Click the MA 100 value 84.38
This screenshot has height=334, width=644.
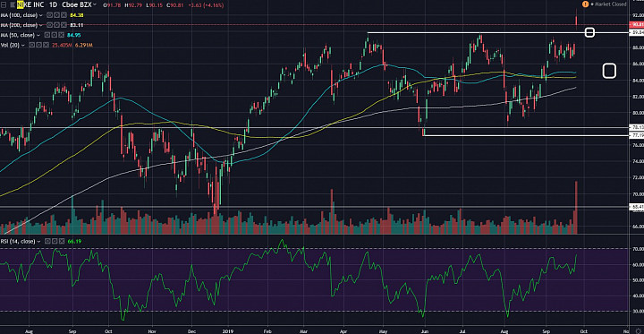point(77,15)
